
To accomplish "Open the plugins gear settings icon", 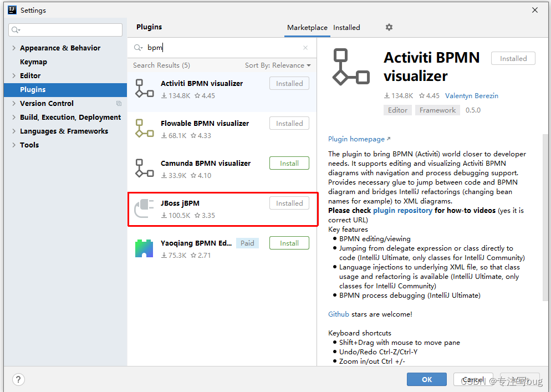I will (389, 27).
